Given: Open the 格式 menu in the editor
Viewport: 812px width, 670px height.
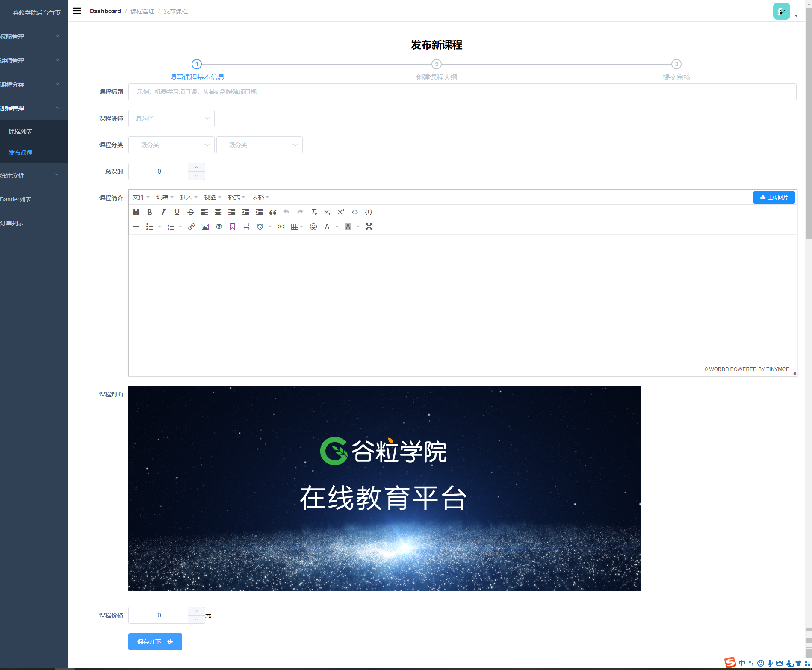Looking at the screenshot, I should 236,197.
